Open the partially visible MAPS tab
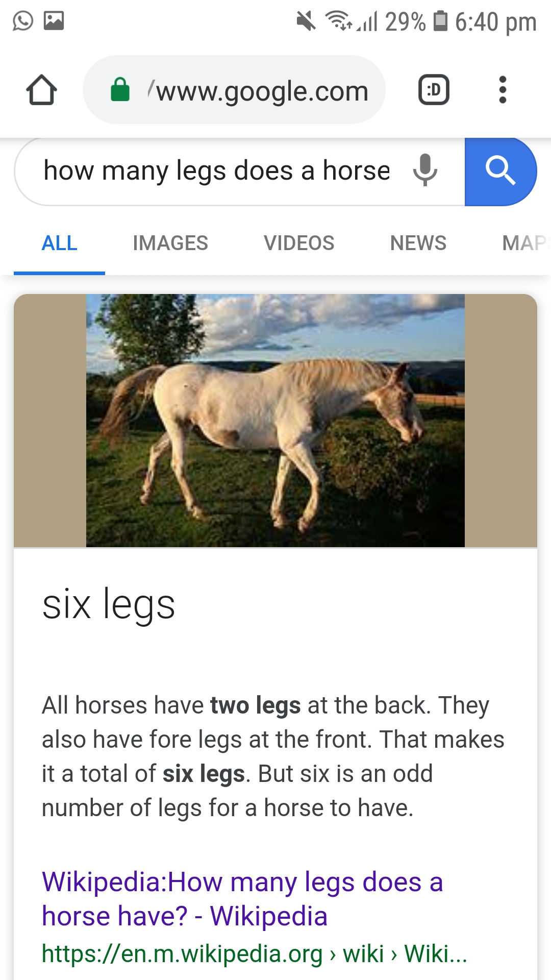This screenshot has height=980, width=551. 525,243
